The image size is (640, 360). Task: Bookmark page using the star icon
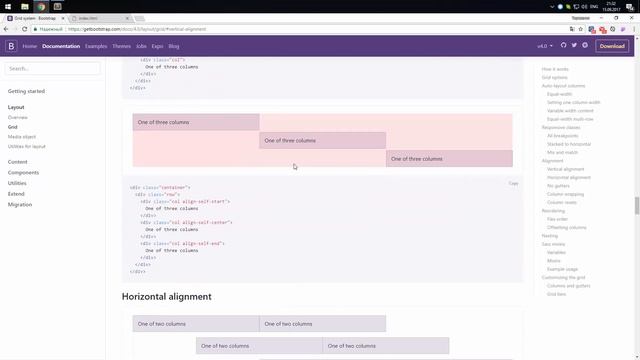coord(580,29)
